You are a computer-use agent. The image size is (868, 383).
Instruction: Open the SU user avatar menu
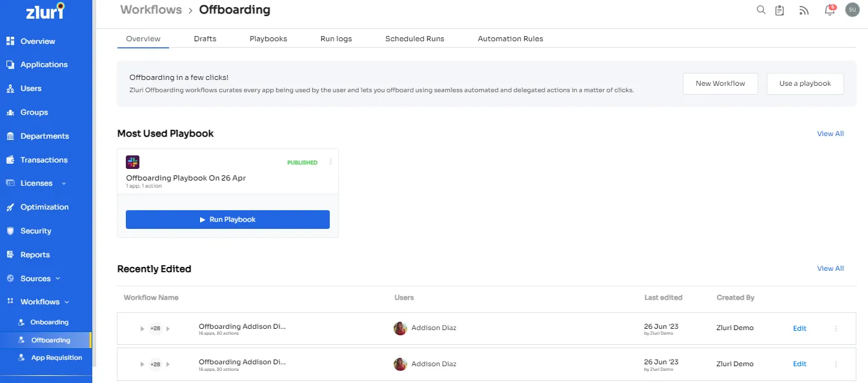(x=853, y=10)
